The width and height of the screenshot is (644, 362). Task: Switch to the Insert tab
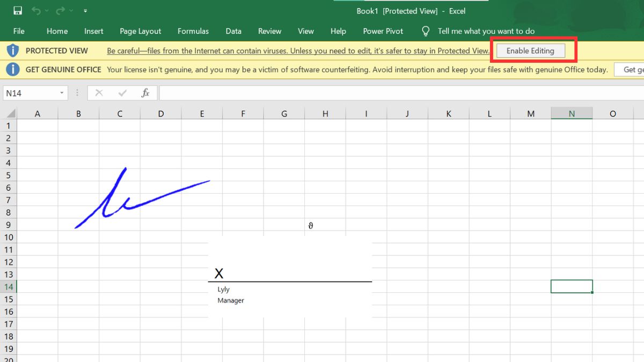click(x=94, y=31)
